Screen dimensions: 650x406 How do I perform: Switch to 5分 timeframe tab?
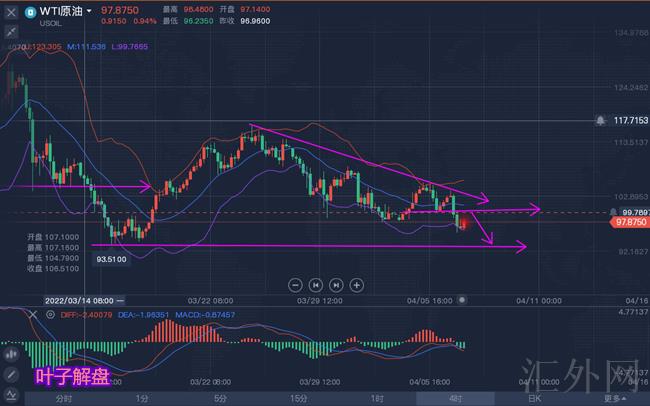[x=220, y=399]
